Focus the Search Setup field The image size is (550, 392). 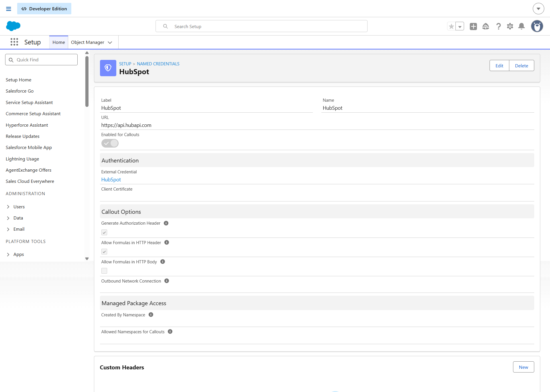point(262,26)
